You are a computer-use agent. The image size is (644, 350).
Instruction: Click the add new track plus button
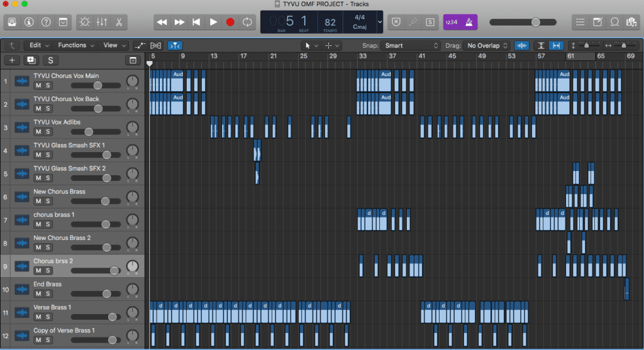(12, 60)
